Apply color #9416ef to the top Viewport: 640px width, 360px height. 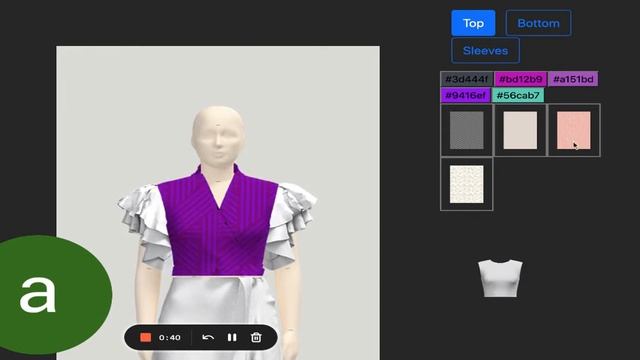tap(465, 96)
